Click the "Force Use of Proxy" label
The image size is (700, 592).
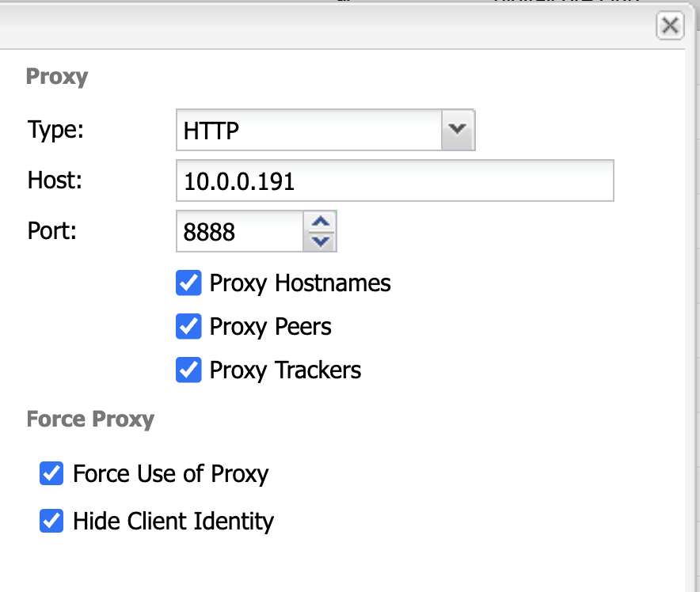click(x=170, y=474)
